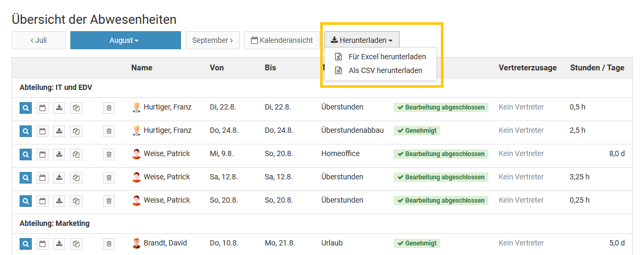Click the 'Stunden / Tage' column header

[x=597, y=68]
